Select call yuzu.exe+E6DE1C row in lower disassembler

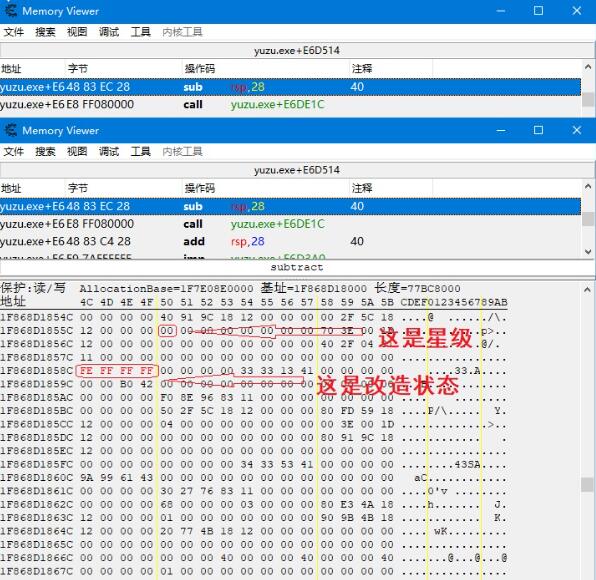[x=290, y=224]
